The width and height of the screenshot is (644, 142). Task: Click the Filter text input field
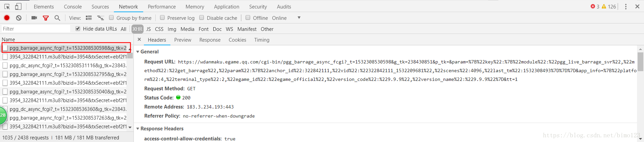pyautogui.click(x=36, y=29)
